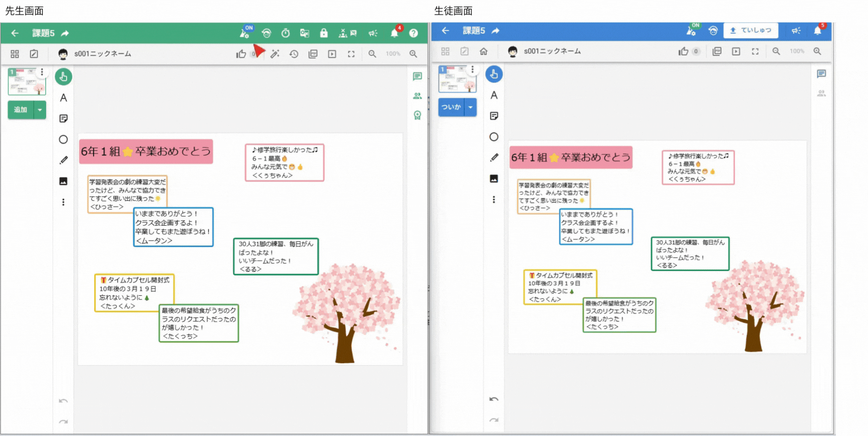Click the help question mark icon

[413, 33]
